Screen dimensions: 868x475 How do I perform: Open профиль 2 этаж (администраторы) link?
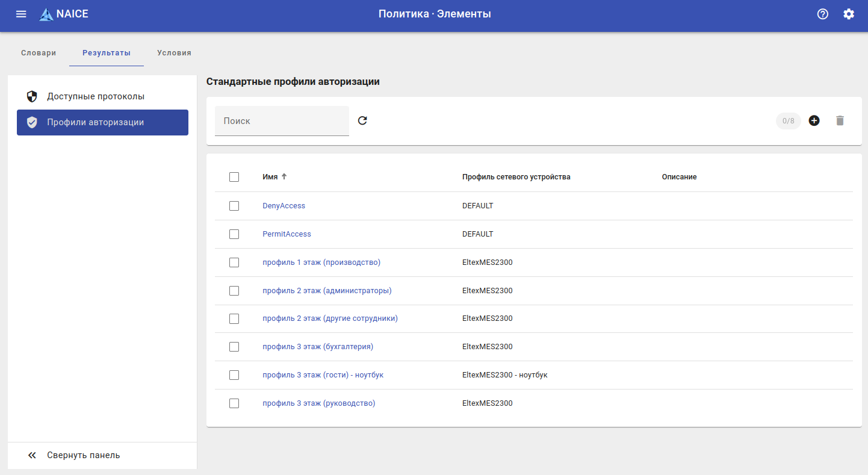click(x=327, y=291)
